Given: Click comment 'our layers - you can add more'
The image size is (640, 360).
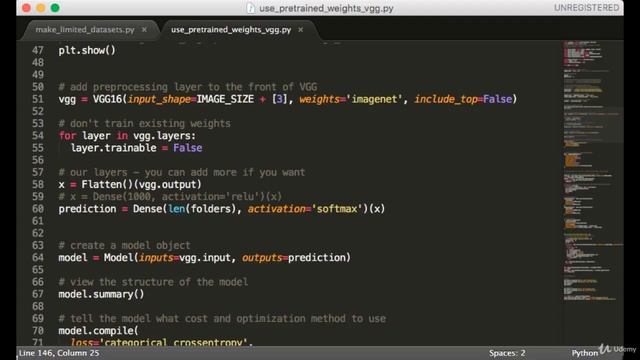Looking at the screenshot, I should (x=182, y=172).
